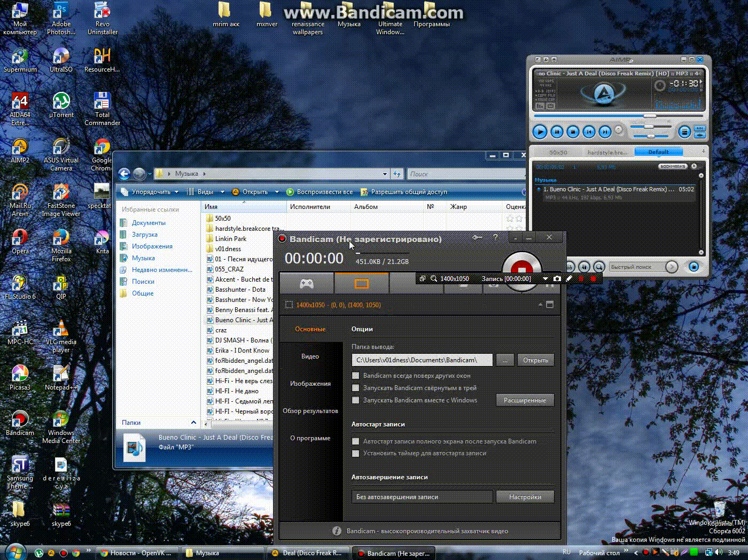The image size is (748, 560).
Task: Pause recording with red pause icon
Action: click(x=581, y=278)
